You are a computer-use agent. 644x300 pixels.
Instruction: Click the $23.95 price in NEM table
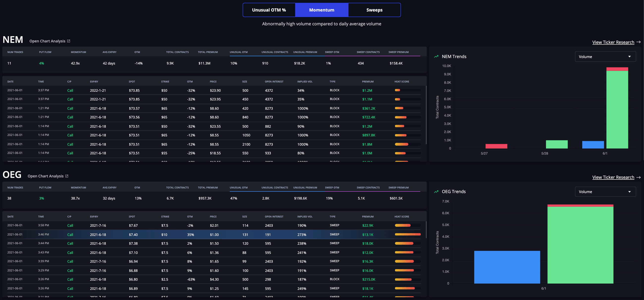tap(215, 99)
